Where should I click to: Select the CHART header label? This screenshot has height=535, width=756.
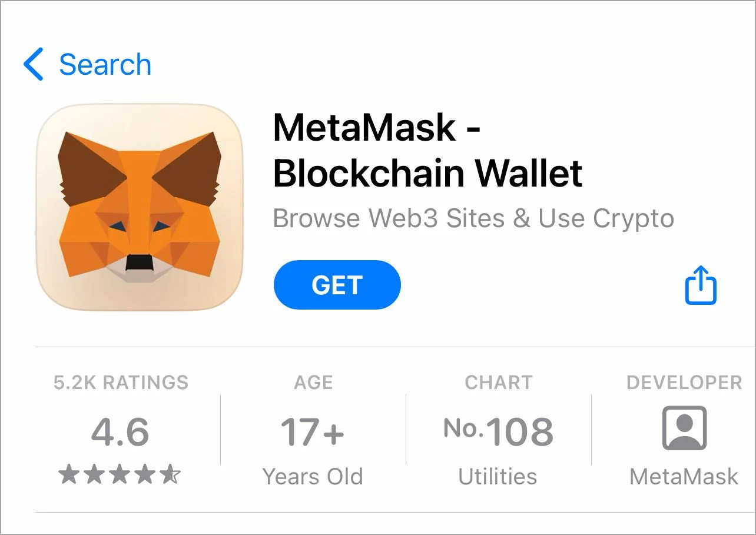(x=498, y=383)
